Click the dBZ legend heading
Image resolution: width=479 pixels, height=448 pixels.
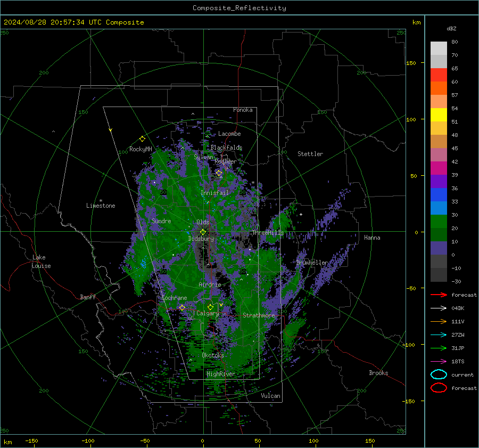(x=451, y=28)
